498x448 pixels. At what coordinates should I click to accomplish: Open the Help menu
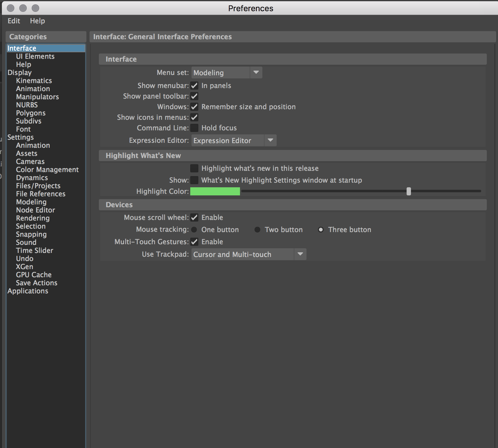click(37, 21)
